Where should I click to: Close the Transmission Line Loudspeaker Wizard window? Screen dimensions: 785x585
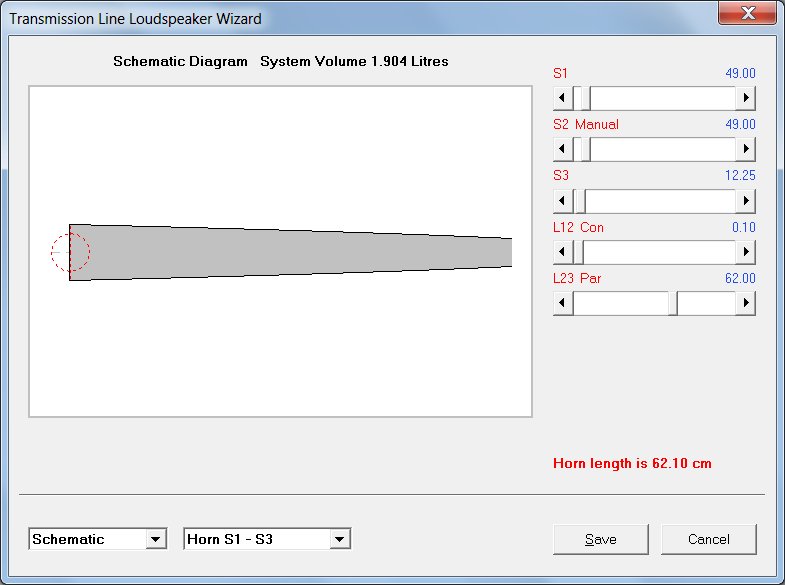tap(747, 13)
